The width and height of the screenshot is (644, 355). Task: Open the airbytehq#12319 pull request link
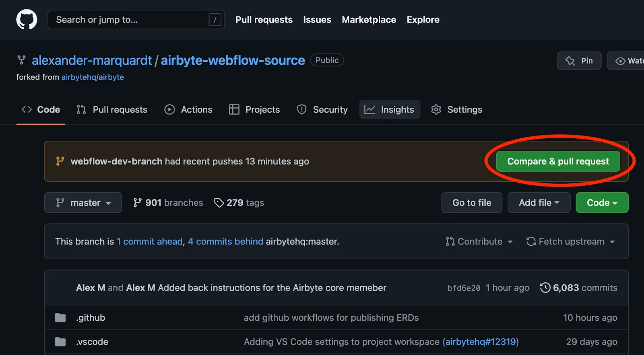coord(481,342)
